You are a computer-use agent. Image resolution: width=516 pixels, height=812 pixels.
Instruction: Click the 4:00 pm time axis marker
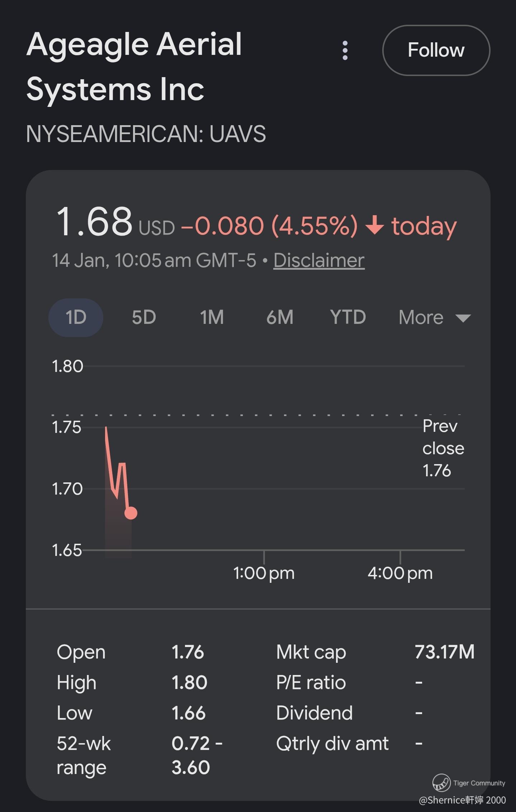tap(400, 573)
